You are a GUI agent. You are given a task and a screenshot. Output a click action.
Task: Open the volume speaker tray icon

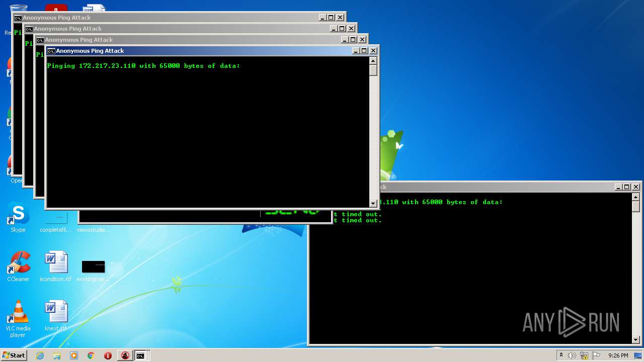pyautogui.click(x=572, y=355)
